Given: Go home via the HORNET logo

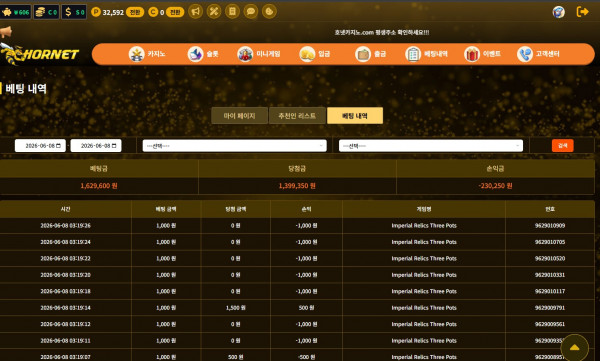Looking at the screenshot, I should (39, 54).
